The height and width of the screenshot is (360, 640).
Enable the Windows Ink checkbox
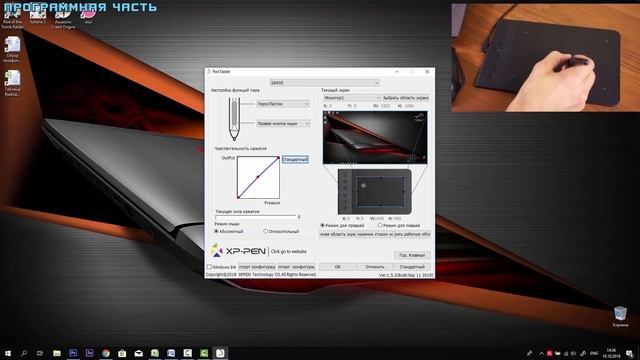click(x=209, y=267)
